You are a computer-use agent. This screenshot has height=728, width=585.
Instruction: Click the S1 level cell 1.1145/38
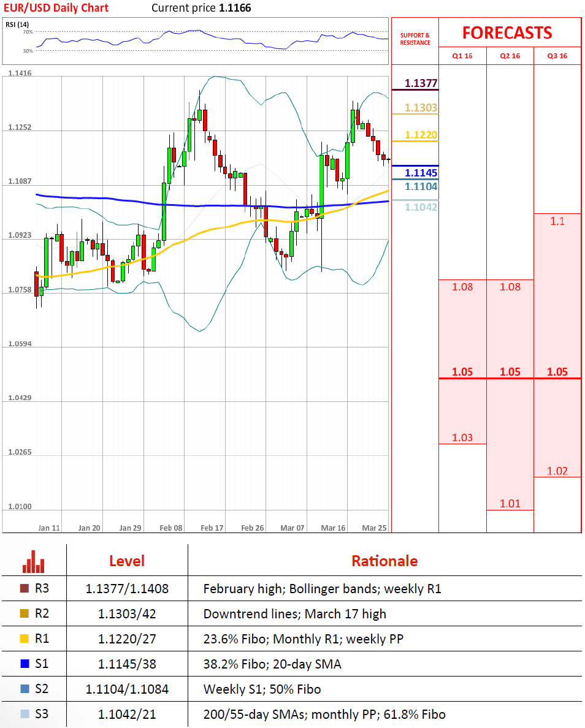point(127,664)
